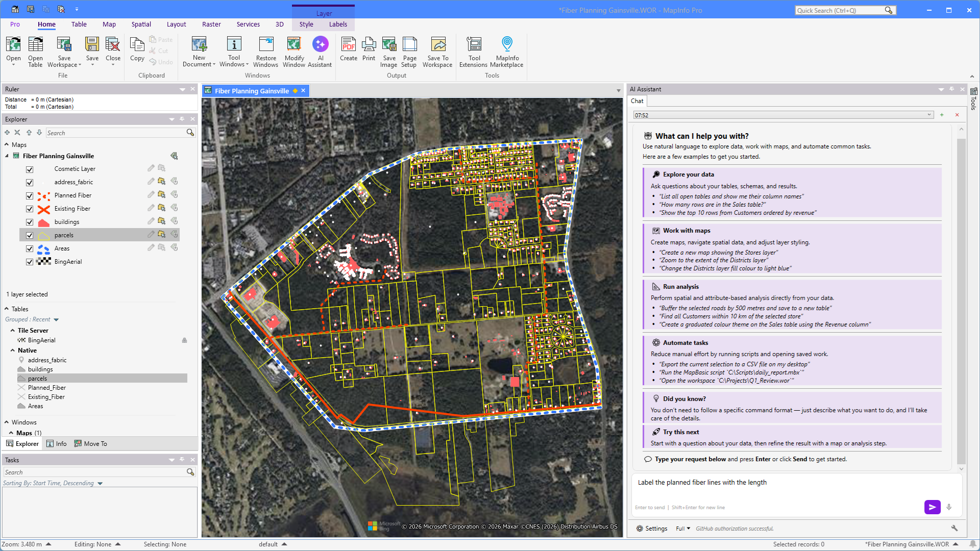Collapse the Native tables group

(13, 350)
